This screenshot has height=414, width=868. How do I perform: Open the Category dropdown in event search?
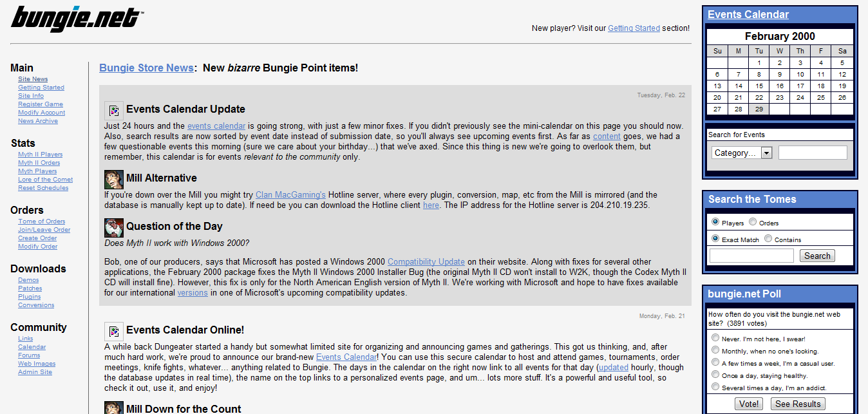tap(742, 153)
